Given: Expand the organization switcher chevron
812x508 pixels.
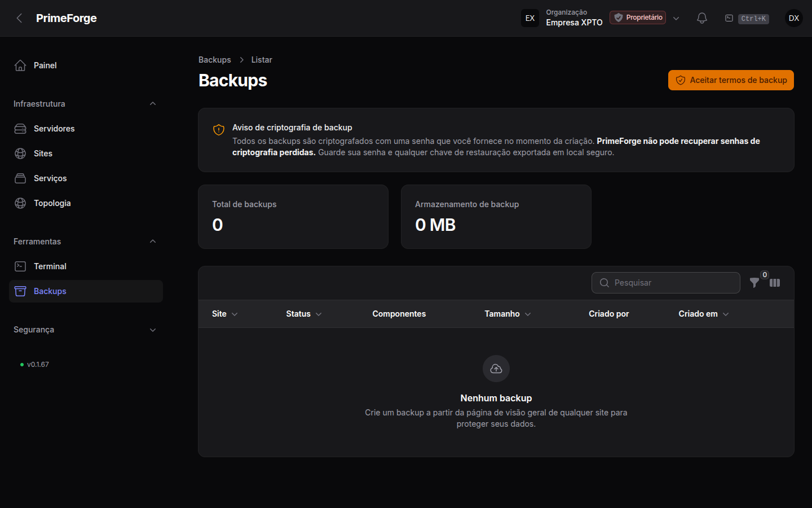Looking at the screenshot, I should (676, 18).
